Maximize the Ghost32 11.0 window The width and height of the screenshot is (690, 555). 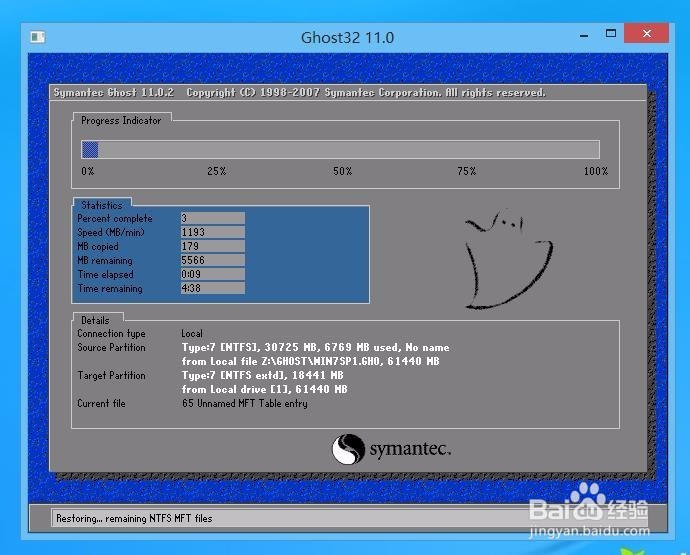(x=611, y=33)
